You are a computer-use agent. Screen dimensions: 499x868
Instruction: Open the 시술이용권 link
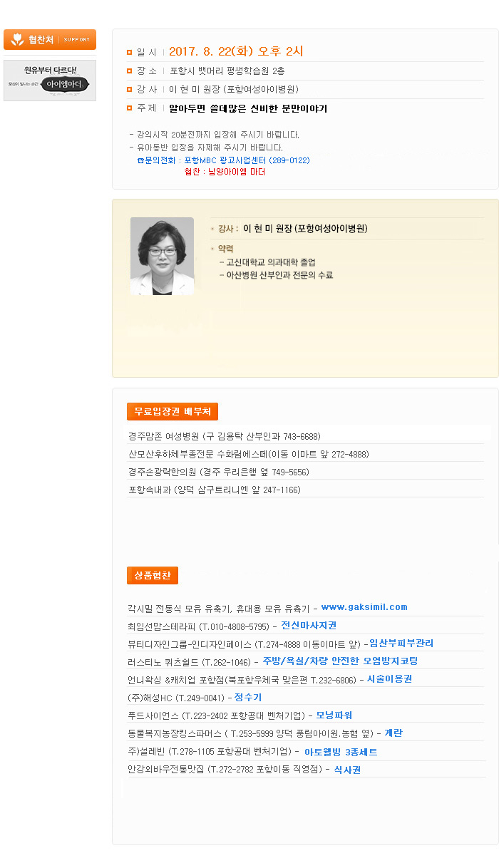(x=389, y=679)
